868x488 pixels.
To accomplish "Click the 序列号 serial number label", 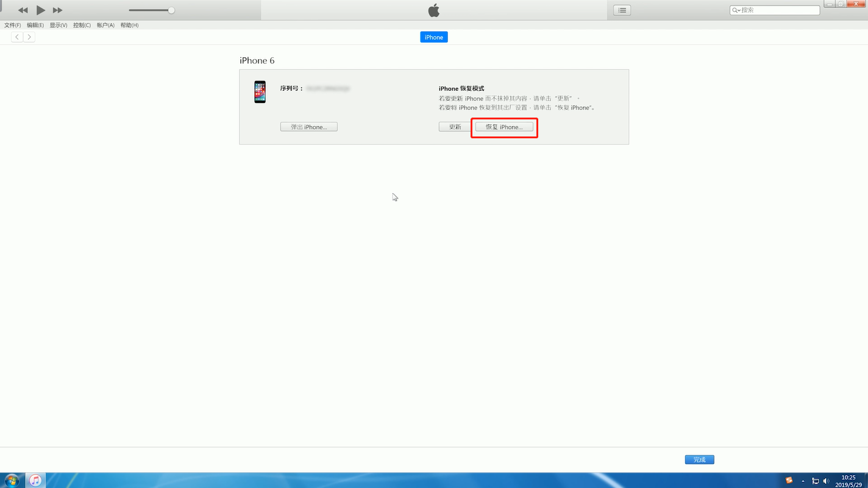I will 291,88.
